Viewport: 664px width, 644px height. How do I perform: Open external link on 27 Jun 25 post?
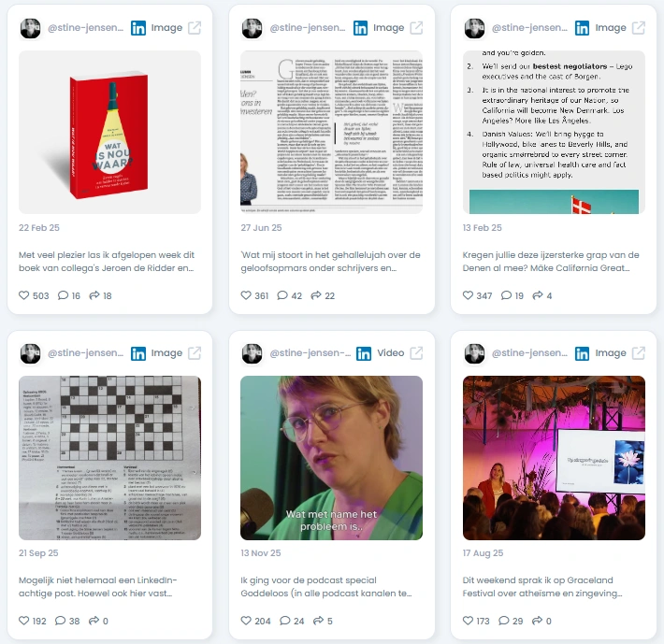click(416, 28)
